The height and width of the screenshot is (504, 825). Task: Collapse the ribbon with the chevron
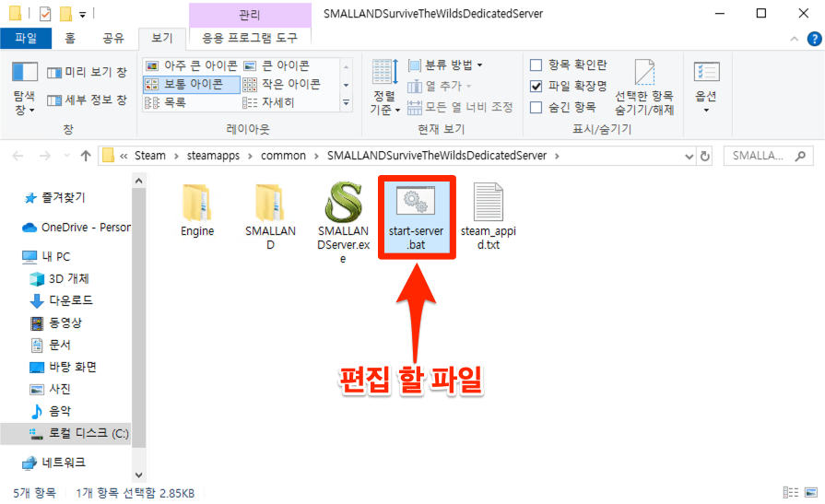(x=795, y=39)
